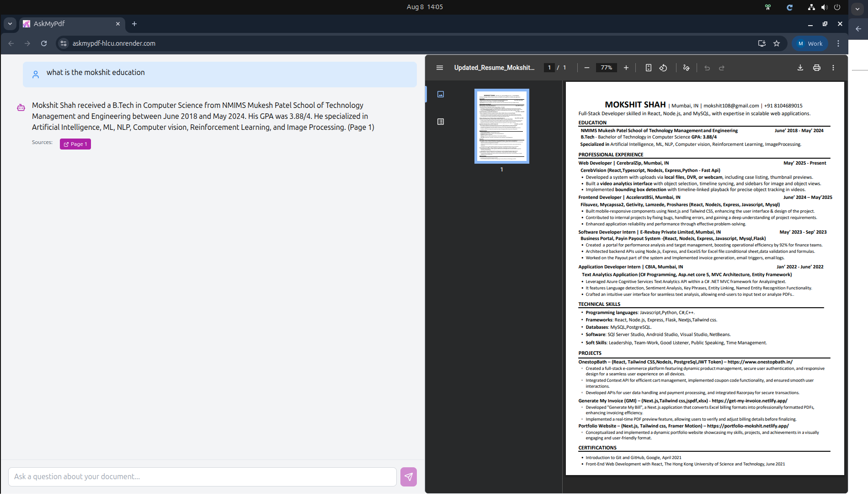Click the user avatar icon in question

[x=36, y=75]
